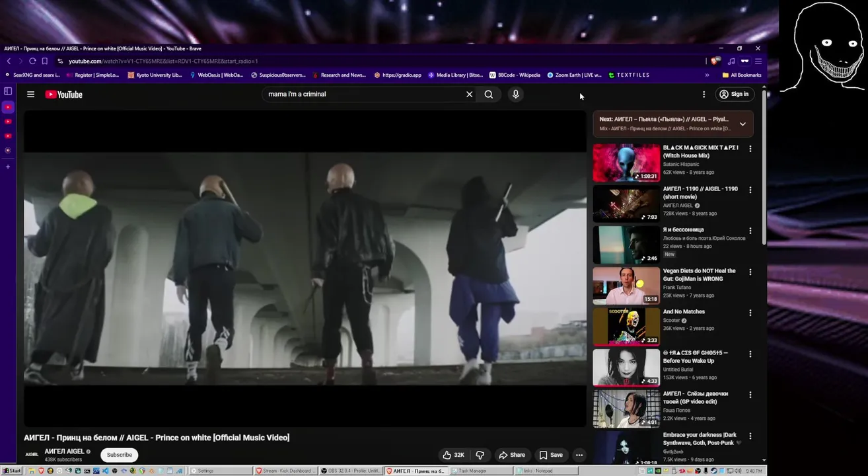The width and height of the screenshot is (868, 476).
Task: Switch to OBS window in taskbar
Action: [351, 471]
